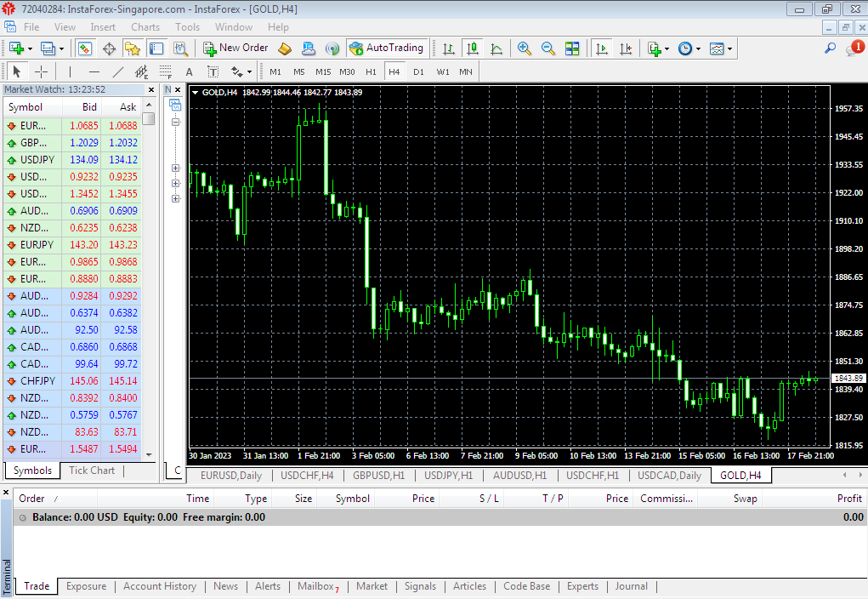Sort terminal by Profit column

point(814,499)
